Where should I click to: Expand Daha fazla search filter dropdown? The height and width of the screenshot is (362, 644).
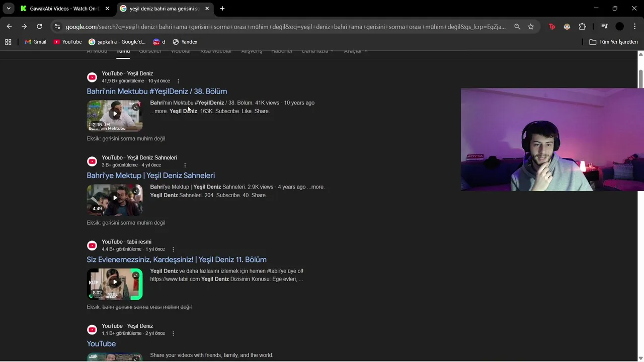317,51
